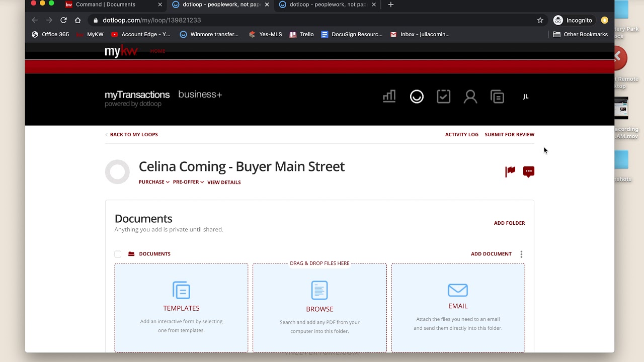Click Add Folder
Image resolution: width=644 pixels, height=362 pixels.
[x=509, y=223]
